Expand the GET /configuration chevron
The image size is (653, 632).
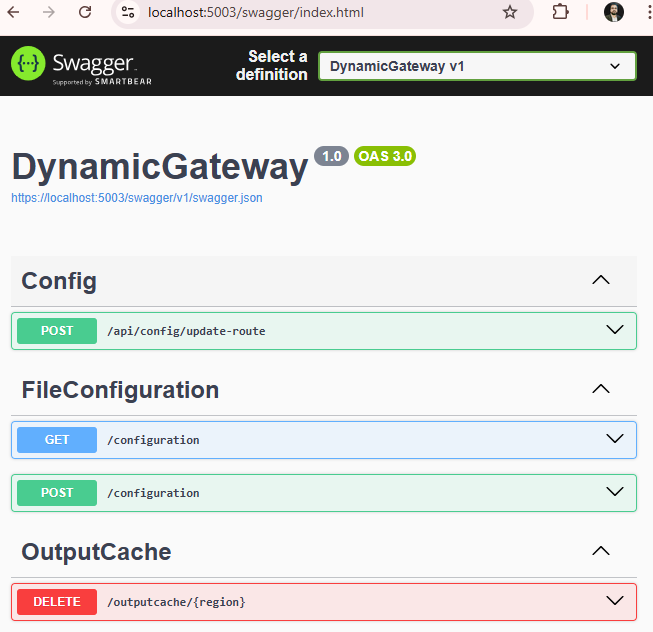[615, 439]
